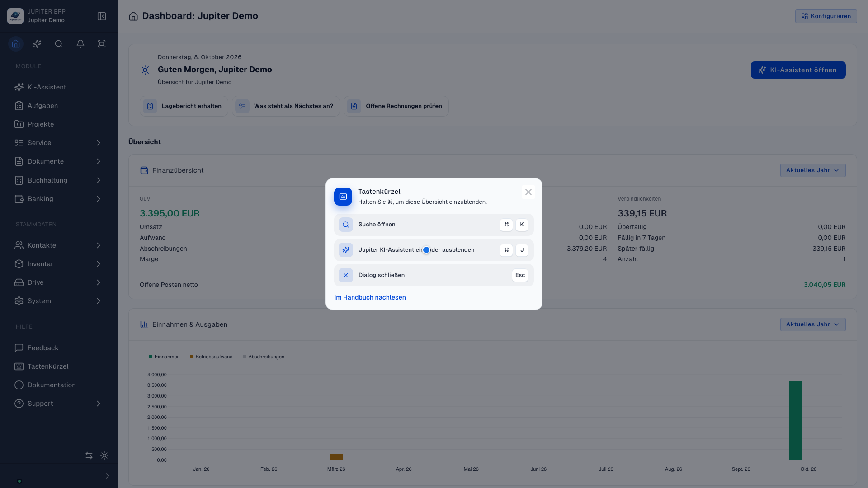Click Im Handbuch nachlesen link

pyautogui.click(x=370, y=297)
